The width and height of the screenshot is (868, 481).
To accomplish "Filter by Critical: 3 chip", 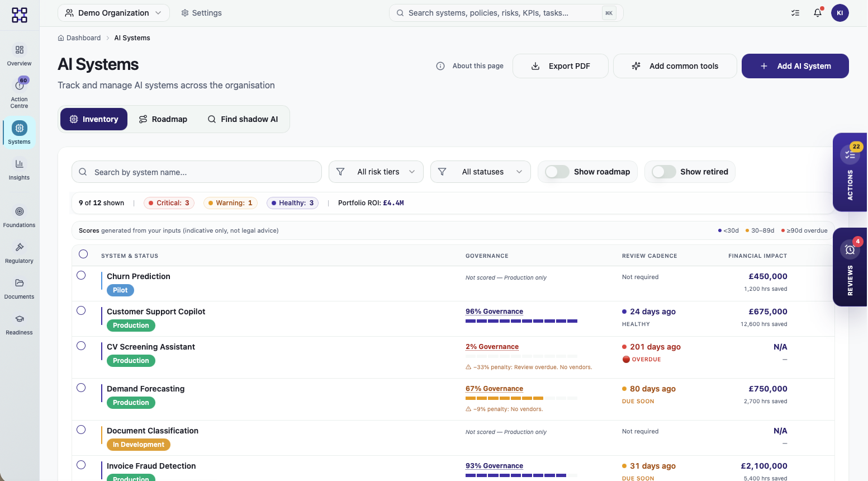I will [x=169, y=203].
